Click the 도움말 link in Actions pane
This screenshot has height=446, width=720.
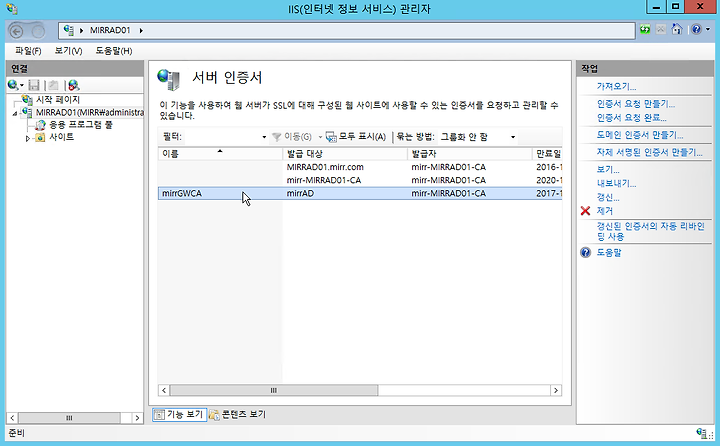[x=608, y=252]
